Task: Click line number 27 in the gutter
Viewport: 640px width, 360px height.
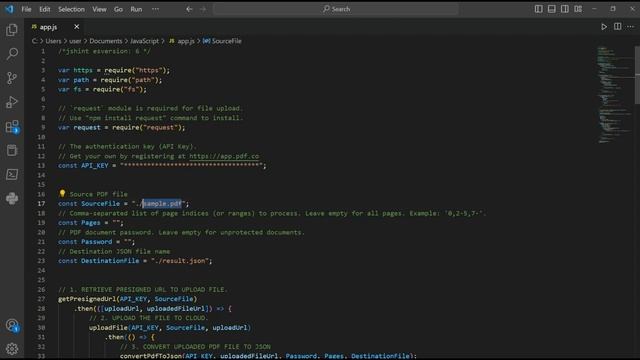Action: 41,299
